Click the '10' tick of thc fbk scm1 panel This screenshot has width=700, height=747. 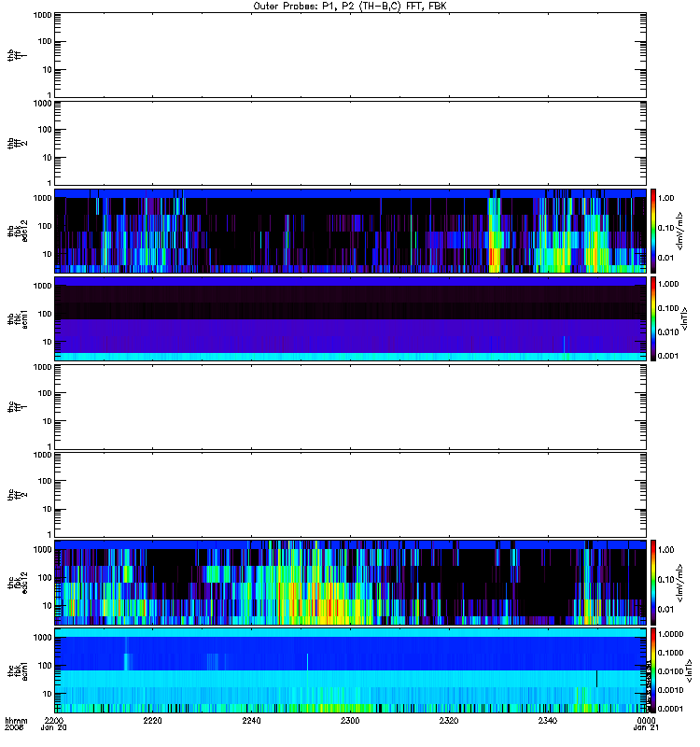[48, 694]
